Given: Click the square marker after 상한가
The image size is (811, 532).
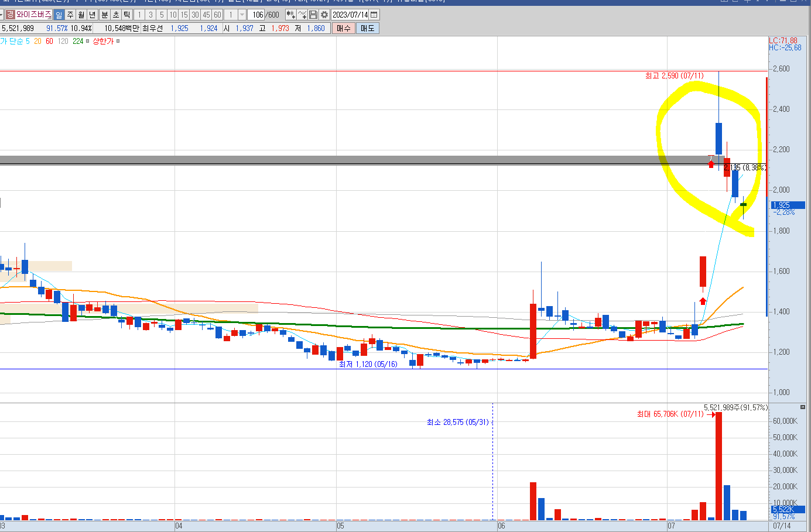Looking at the screenshot, I should (x=118, y=41).
